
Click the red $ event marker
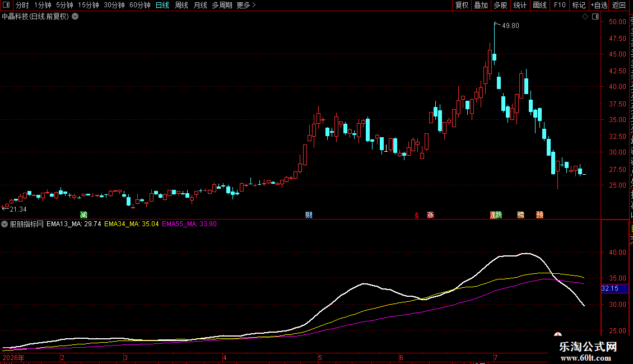click(x=417, y=216)
